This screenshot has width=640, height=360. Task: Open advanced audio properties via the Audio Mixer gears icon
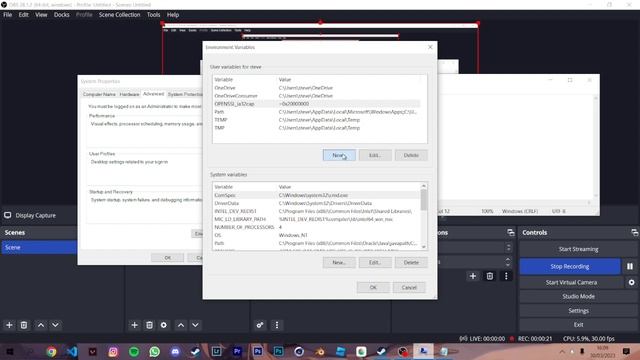(x=260, y=325)
